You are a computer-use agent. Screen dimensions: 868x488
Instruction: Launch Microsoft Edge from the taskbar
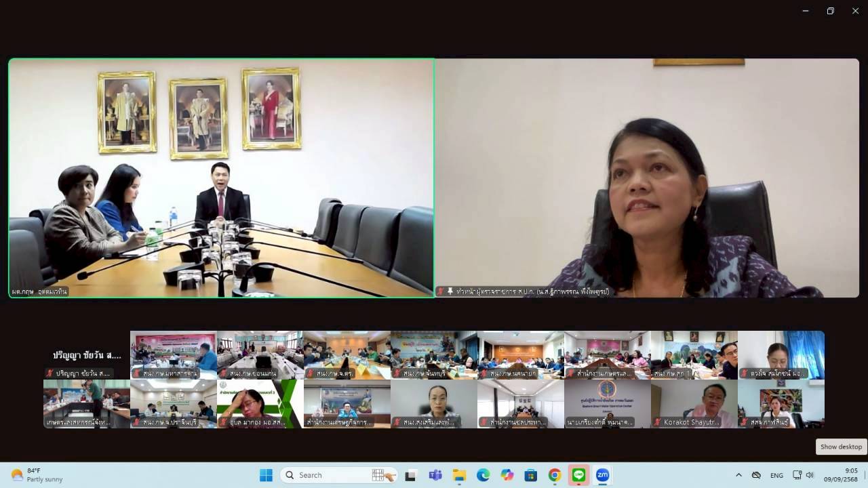pyautogui.click(x=483, y=475)
